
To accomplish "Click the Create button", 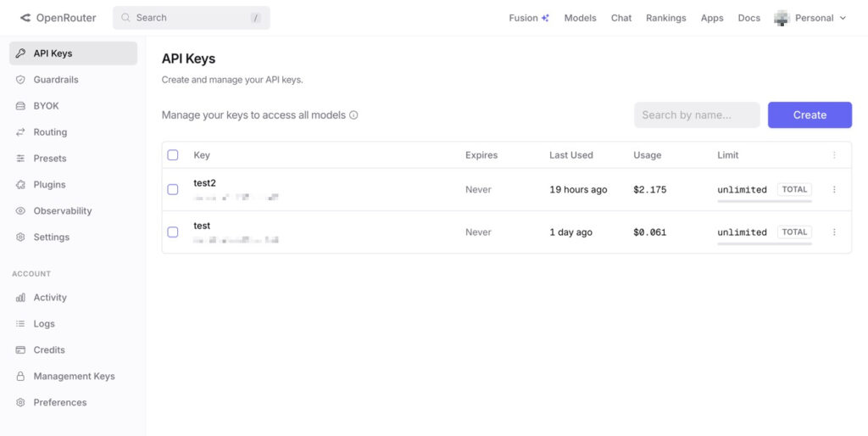I will pyautogui.click(x=810, y=115).
